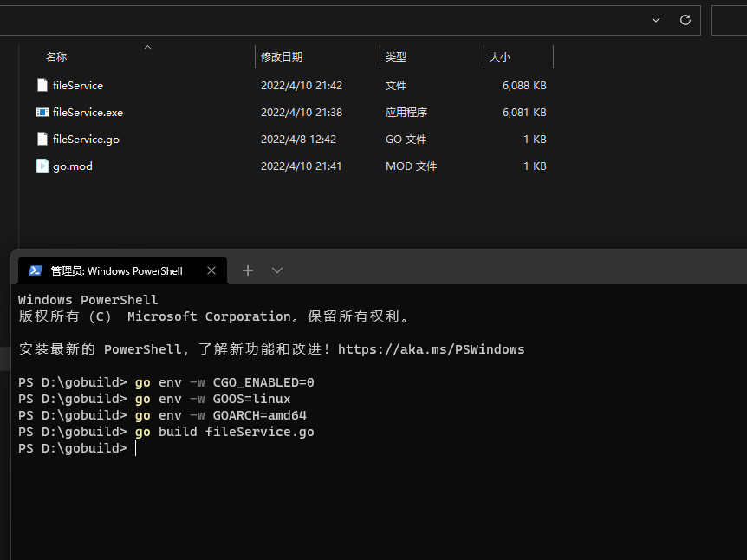Click the 6,088 KB size cell
Screen dimensions: 747x560
click(x=524, y=86)
